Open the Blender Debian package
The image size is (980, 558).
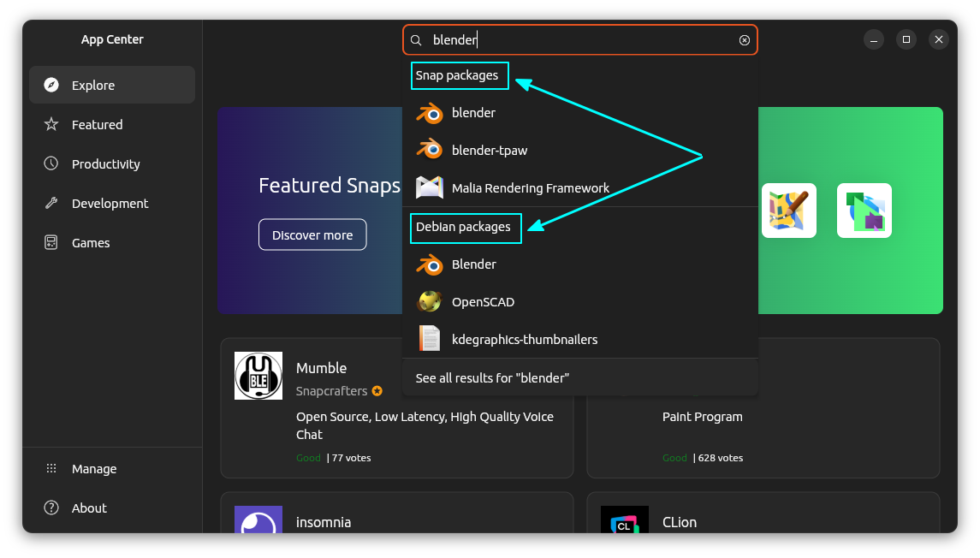coord(473,264)
